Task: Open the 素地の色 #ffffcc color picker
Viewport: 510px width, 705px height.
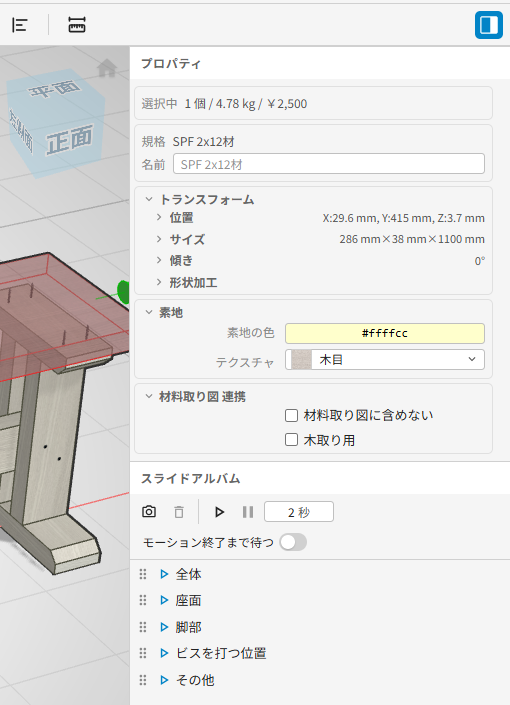Action: tap(385, 333)
